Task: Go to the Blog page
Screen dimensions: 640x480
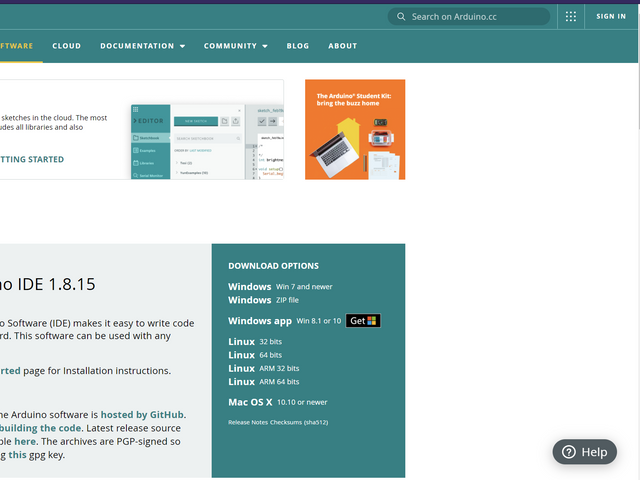Action: coord(298,46)
